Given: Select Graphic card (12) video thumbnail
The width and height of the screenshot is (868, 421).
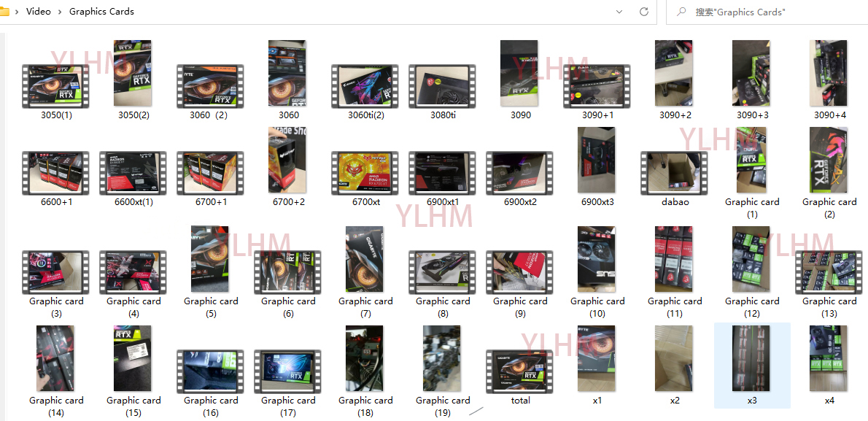Looking at the screenshot, I should pyautogui.click(x=751, y=259).
